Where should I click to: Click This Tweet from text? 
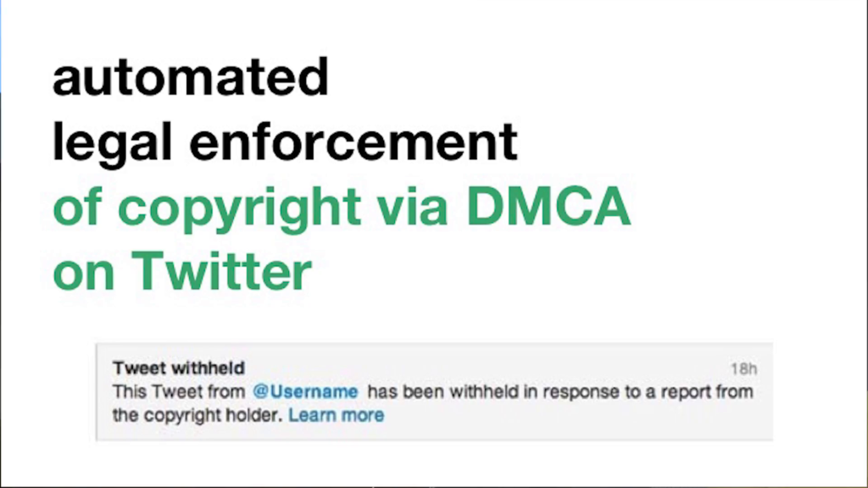coord(179,391)
